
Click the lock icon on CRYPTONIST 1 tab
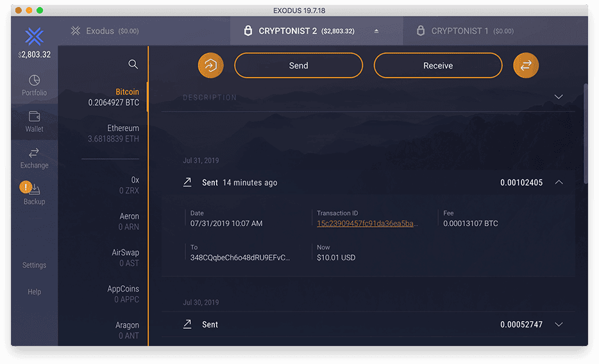pos(421,31)
